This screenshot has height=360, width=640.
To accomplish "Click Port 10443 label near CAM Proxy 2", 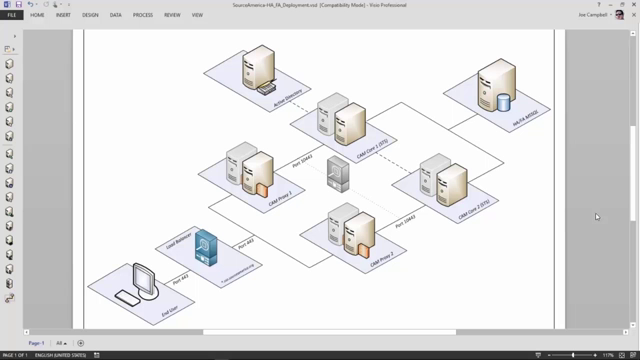I will click(405, 221).
